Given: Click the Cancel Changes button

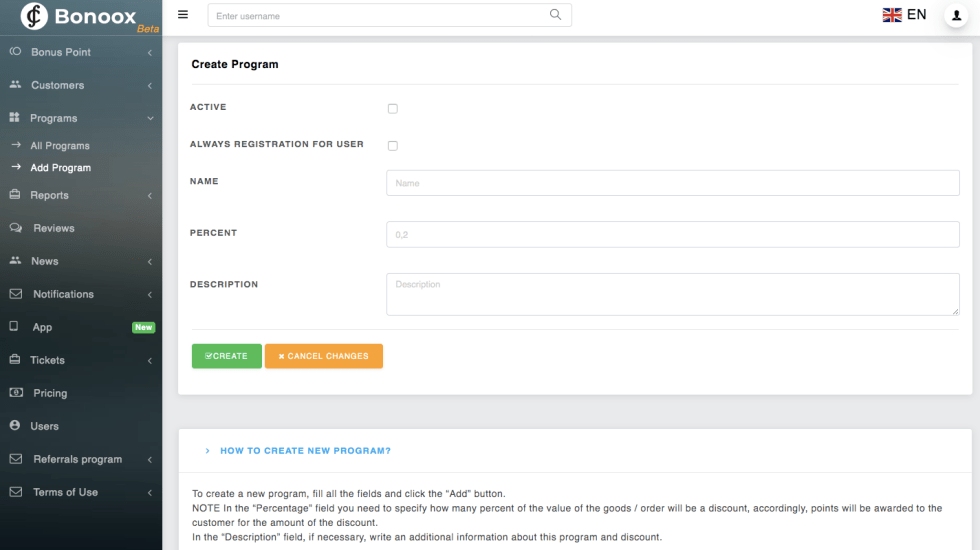Looking at the screenshot, I should (323, 356).
